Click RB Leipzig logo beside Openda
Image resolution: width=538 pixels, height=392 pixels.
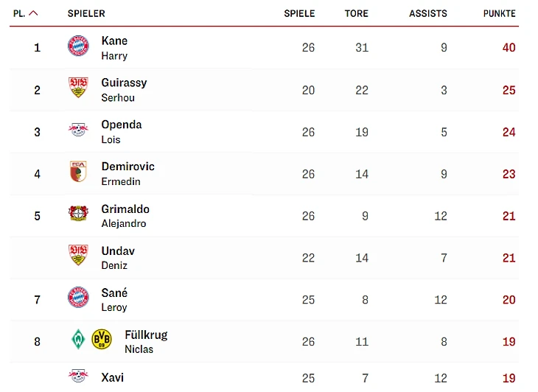(78, 130)
